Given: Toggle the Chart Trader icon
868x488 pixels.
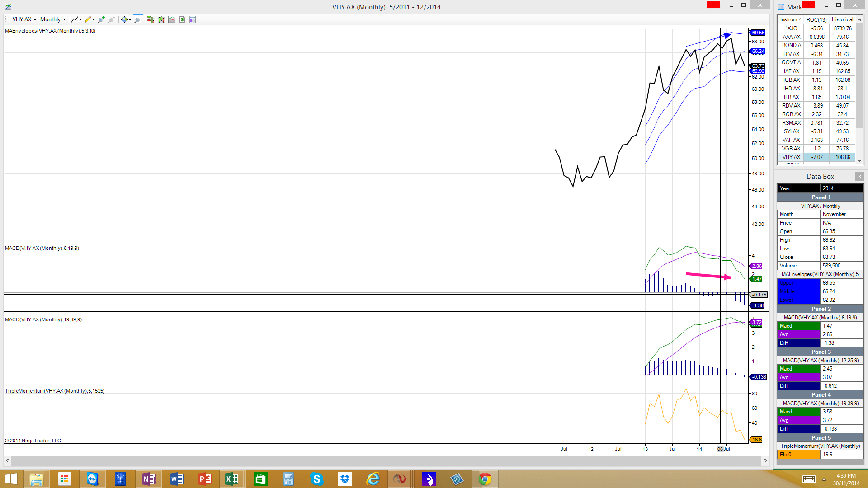Looking at the screenshot, I should click(151, 19).
